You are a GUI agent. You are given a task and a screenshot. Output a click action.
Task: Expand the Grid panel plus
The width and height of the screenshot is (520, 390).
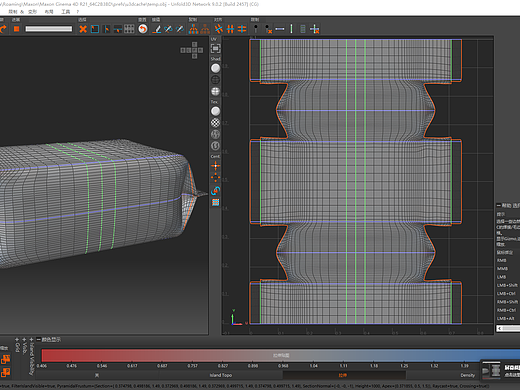(17, 340)
